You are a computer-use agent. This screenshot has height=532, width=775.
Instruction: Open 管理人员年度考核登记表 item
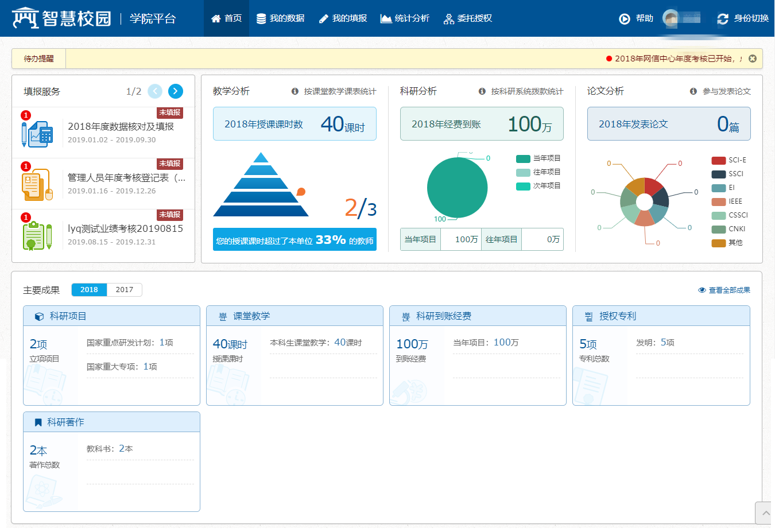coord(126,178)
